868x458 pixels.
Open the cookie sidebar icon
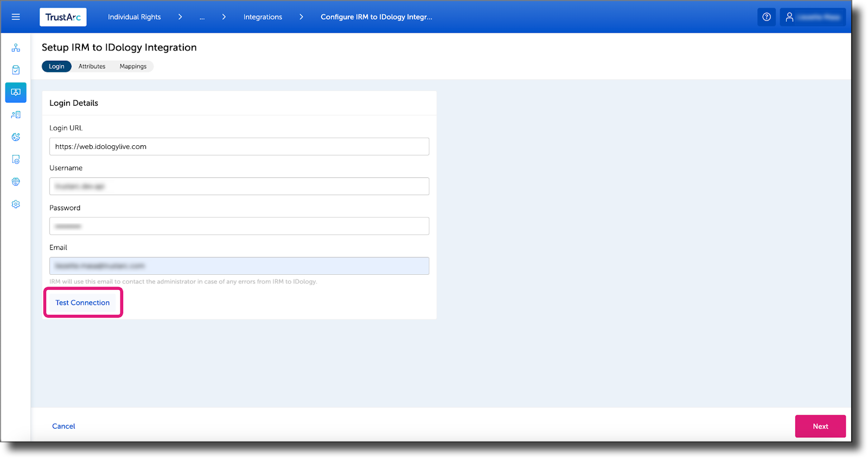click(16, 137)
